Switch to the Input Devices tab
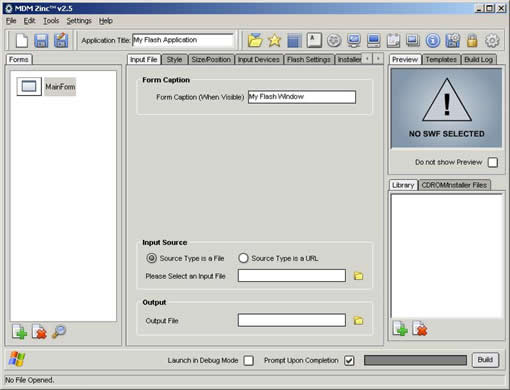 [259, 60]
